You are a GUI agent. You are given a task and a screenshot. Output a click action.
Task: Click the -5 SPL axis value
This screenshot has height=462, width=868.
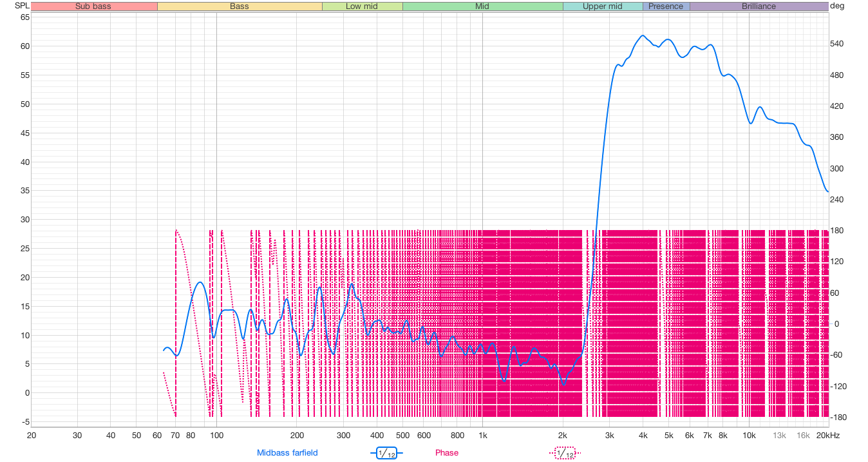tap(25, 422)
